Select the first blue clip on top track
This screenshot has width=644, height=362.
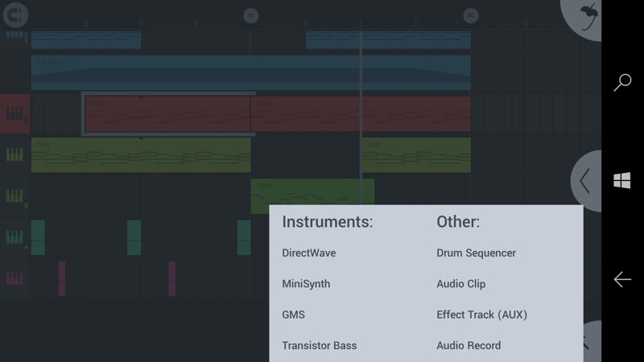86,39
